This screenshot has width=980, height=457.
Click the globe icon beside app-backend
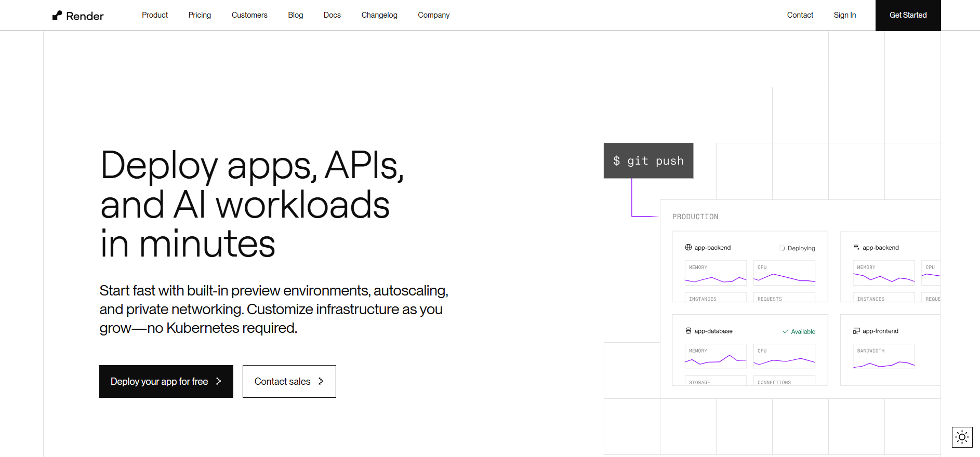pyautogui.click(x=688, y=248)
